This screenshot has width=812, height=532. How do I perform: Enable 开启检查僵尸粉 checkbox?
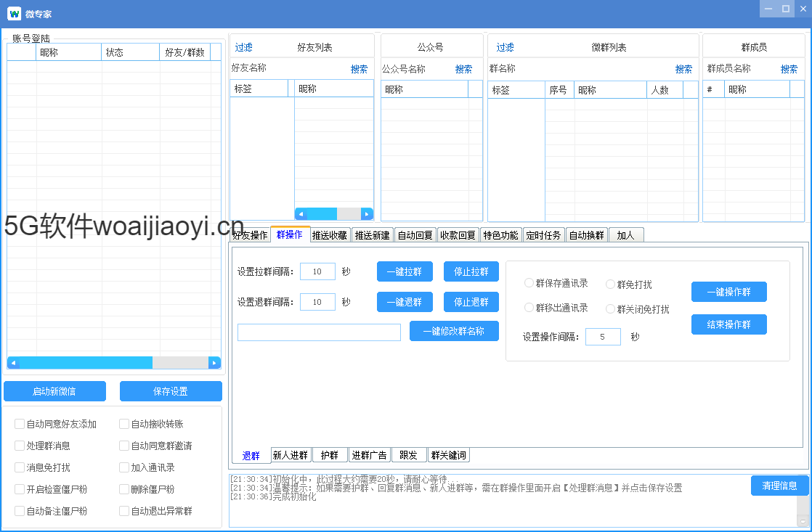tap(20, 489)
